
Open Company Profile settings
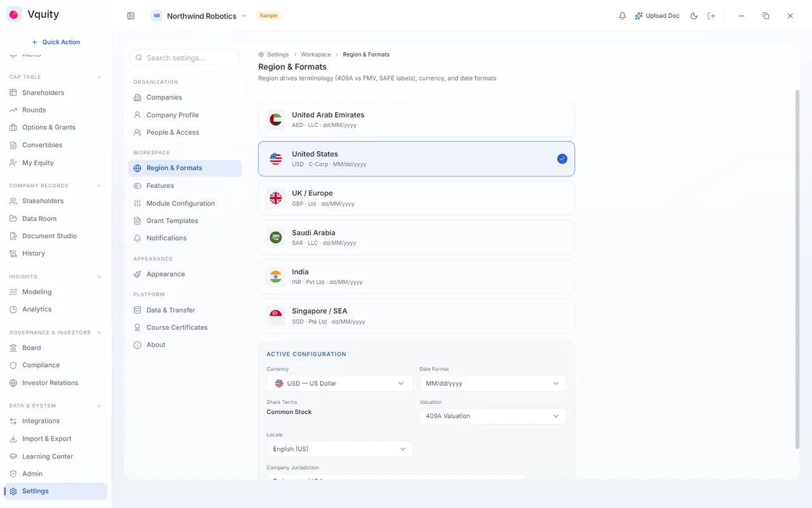click(x=185, y=115)
